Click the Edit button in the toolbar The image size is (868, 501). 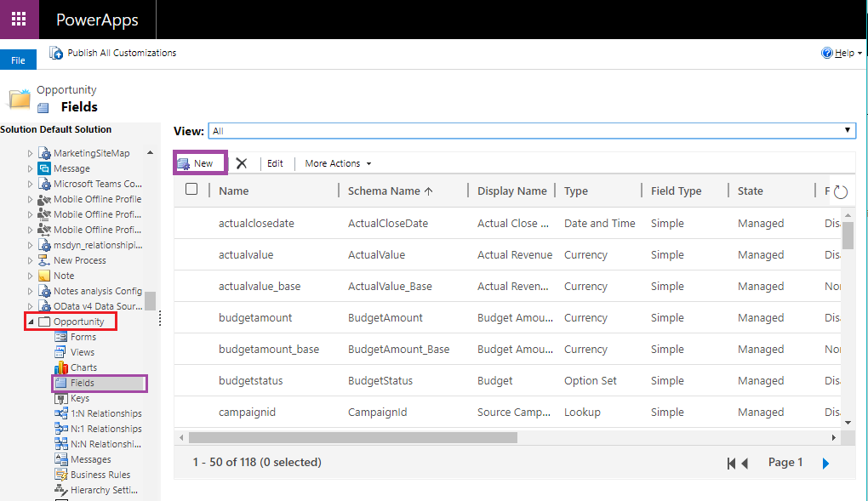click(275, 164)
